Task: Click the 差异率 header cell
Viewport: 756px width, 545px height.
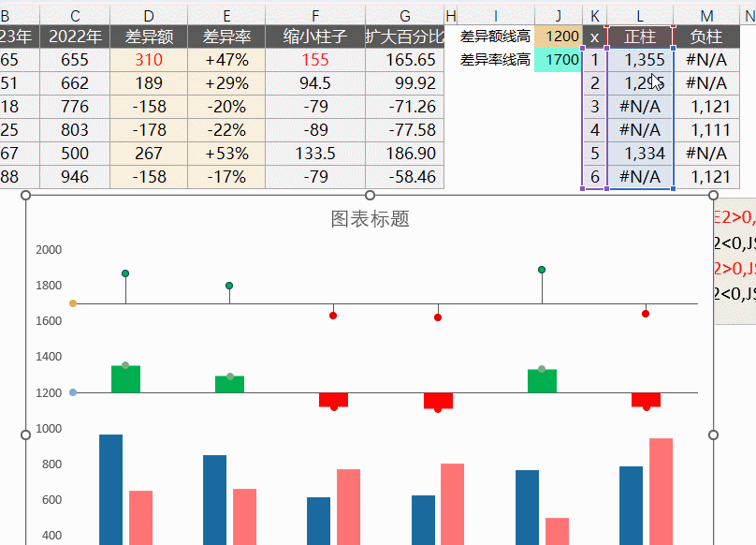Action: pyautogui.click(x=226, y=37)
